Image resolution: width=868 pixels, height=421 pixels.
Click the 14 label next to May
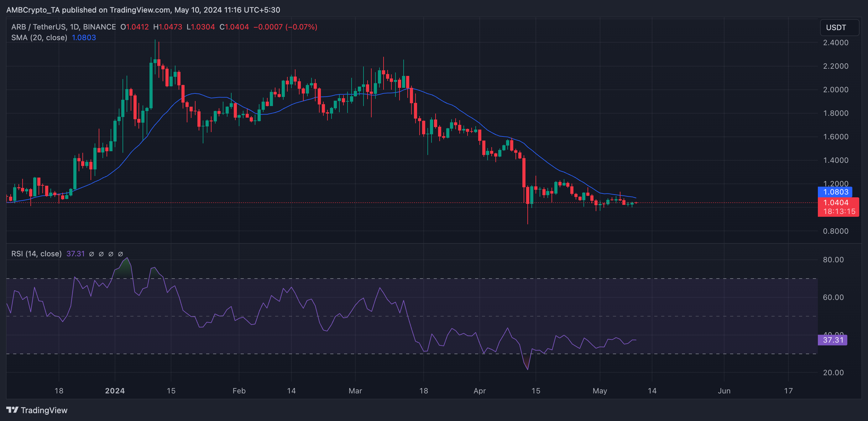pyautogui.click(x=652, y=391)
